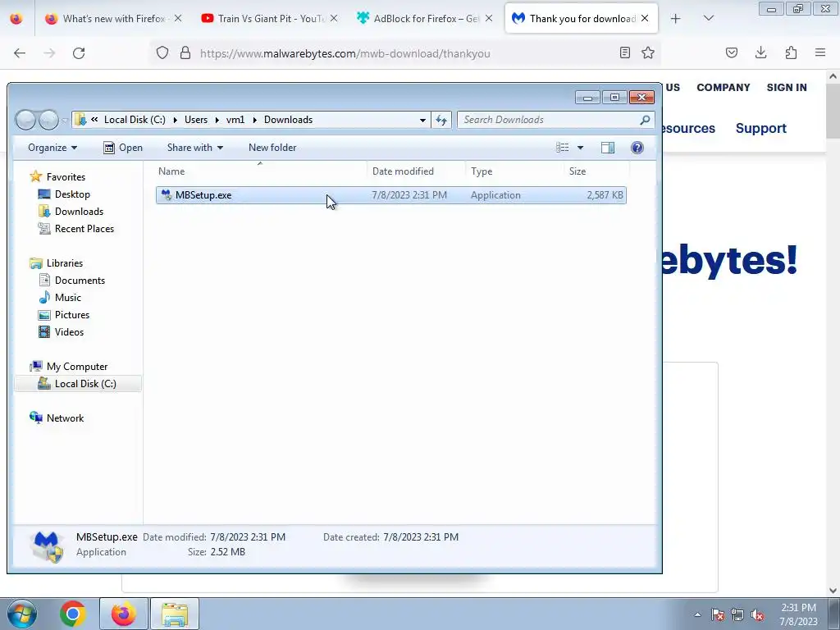The image size is (840, 630).
Task: Switch to AdBlock for Firefox tab
Action: [x=424, y=19]
